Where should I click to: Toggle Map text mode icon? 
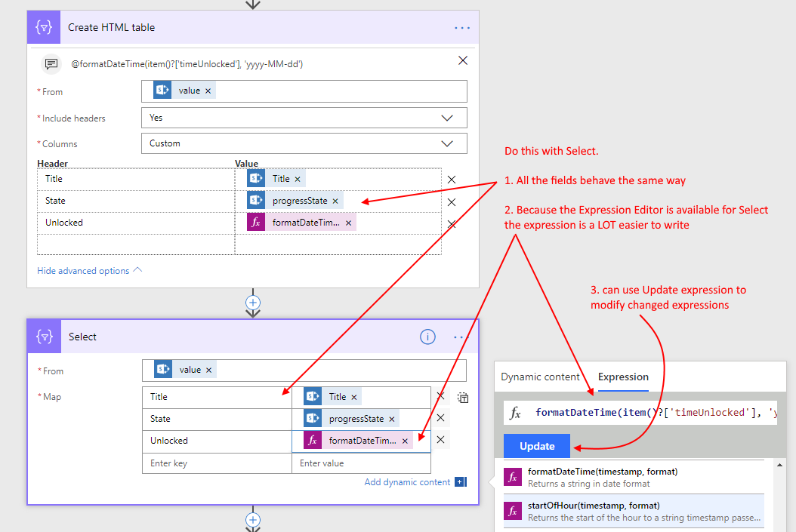pyautogui.click(x=463, y=398)
